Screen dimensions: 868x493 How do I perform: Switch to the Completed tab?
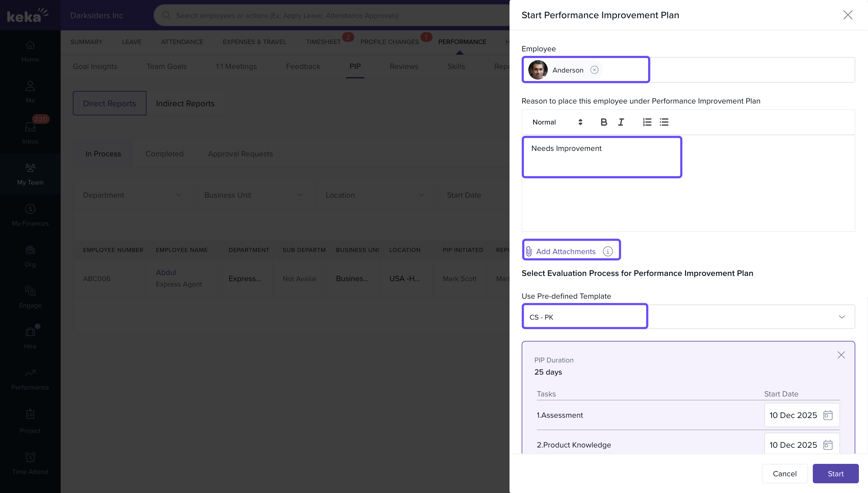(x=164, y=154)
